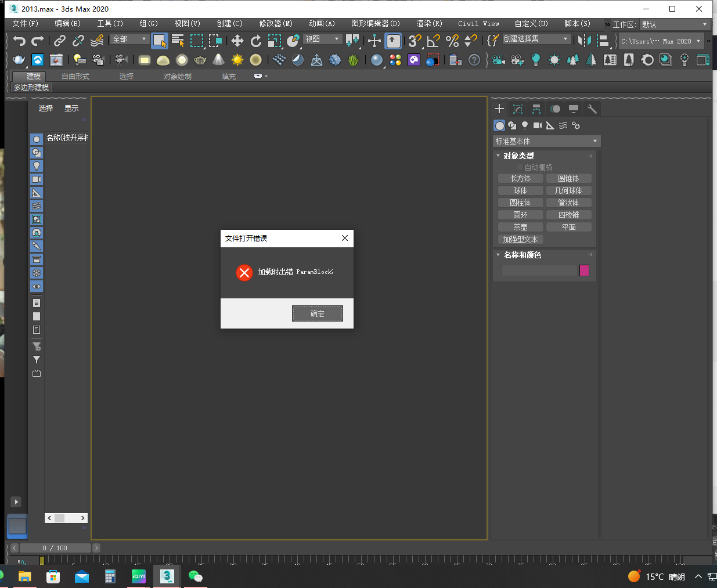Click the grey material sphere icon
Viewport: 717px width, 588px height.
coord(377,60)
